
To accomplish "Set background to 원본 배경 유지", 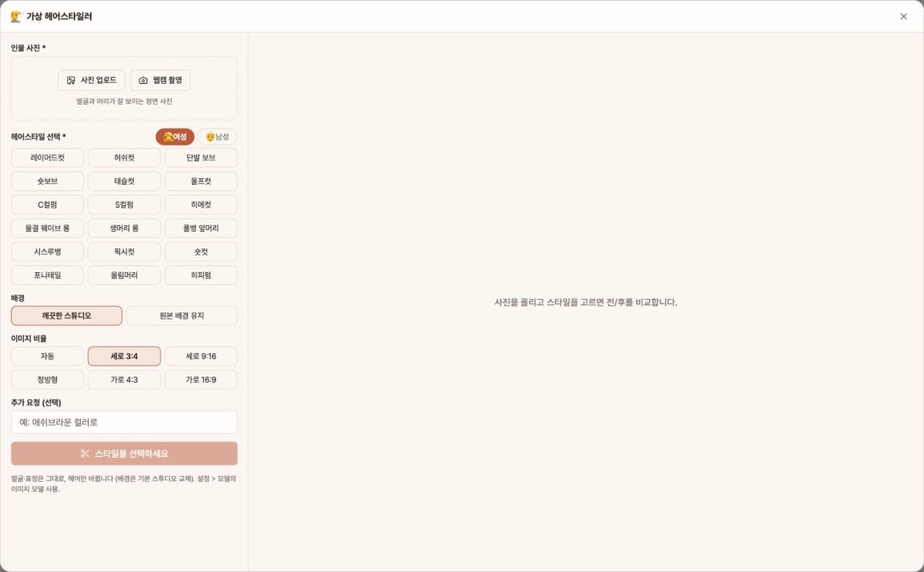I will 182,316.
